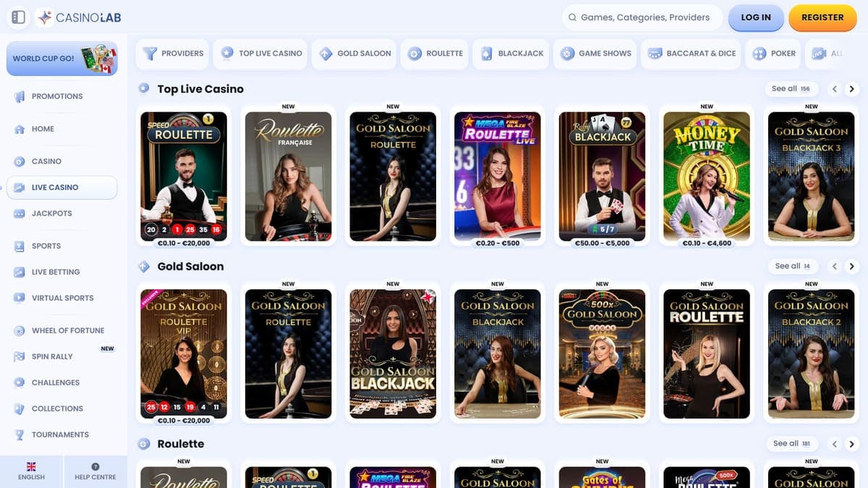Click the Help Centre question icon
The width and height of the screenshot is (868, 488).
(95, 467)
